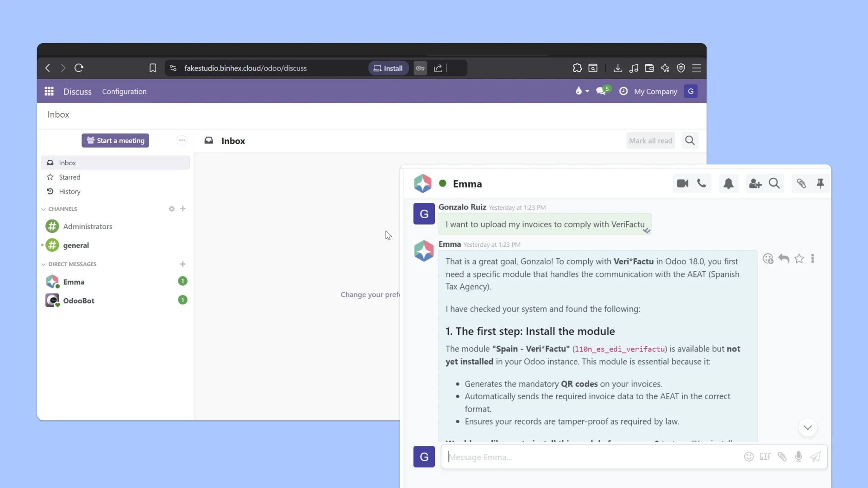868x488 pixels.
Task: Add a reaction to Emma's message
Action: (x=768, y=258)
